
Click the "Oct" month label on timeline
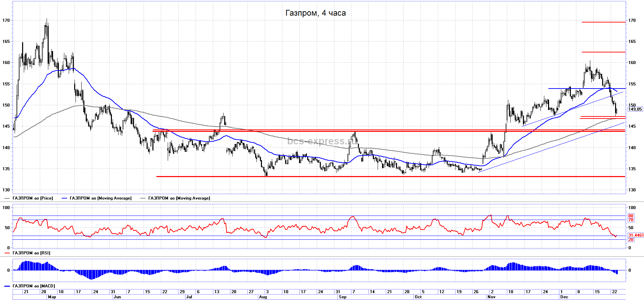[x=418, y=297]
